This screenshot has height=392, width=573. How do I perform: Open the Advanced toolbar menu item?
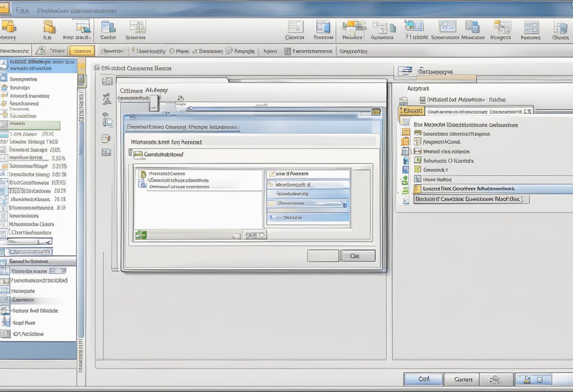pyautogui.click(x=81, y=50)
